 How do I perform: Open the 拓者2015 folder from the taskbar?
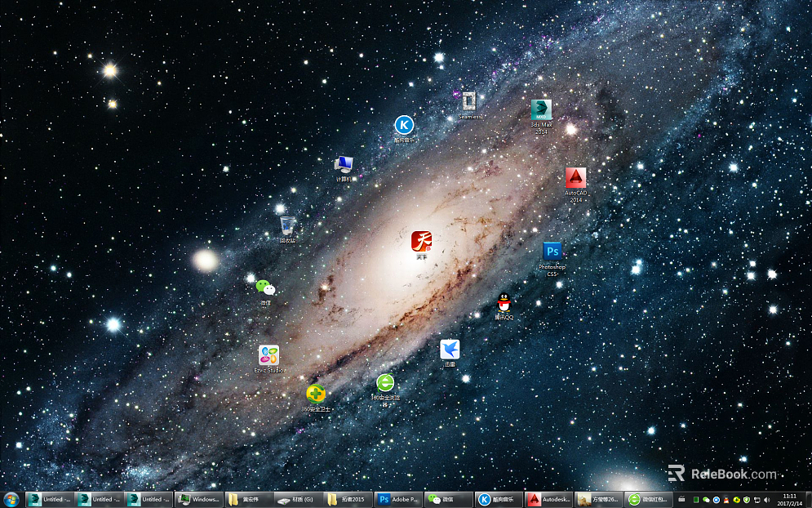click(351, 499)
